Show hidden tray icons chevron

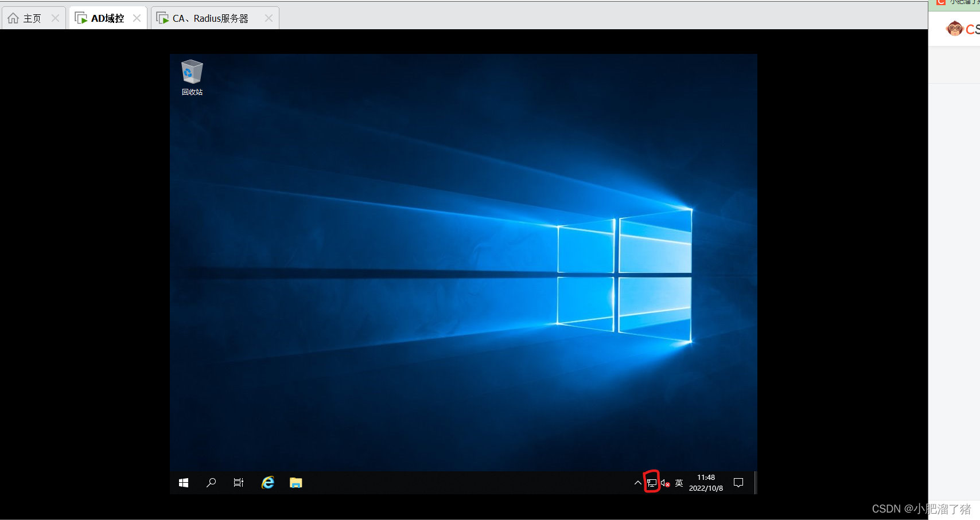637,483
